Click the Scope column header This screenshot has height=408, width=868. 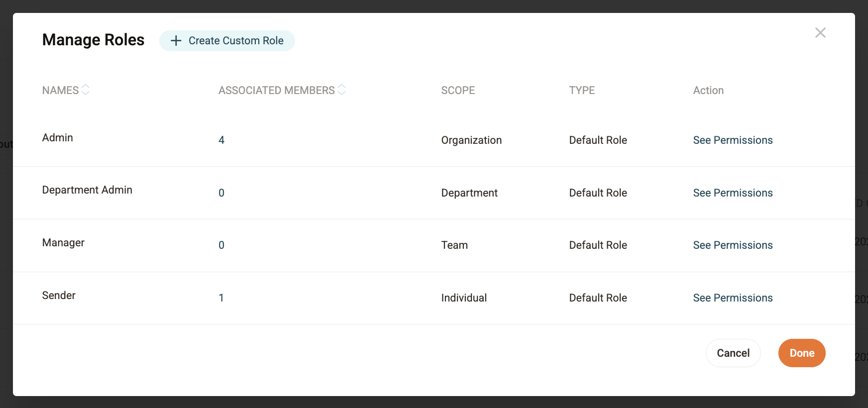[458, 91]
